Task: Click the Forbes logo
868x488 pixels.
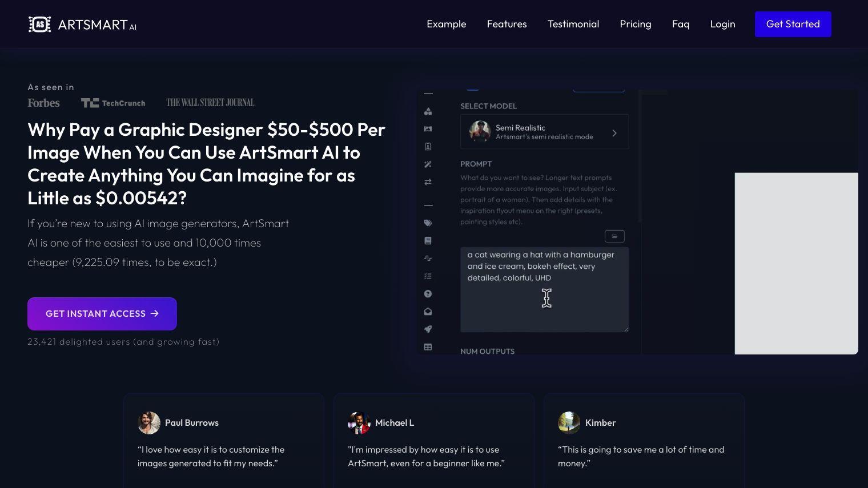Action: click(x=43, y=103)
